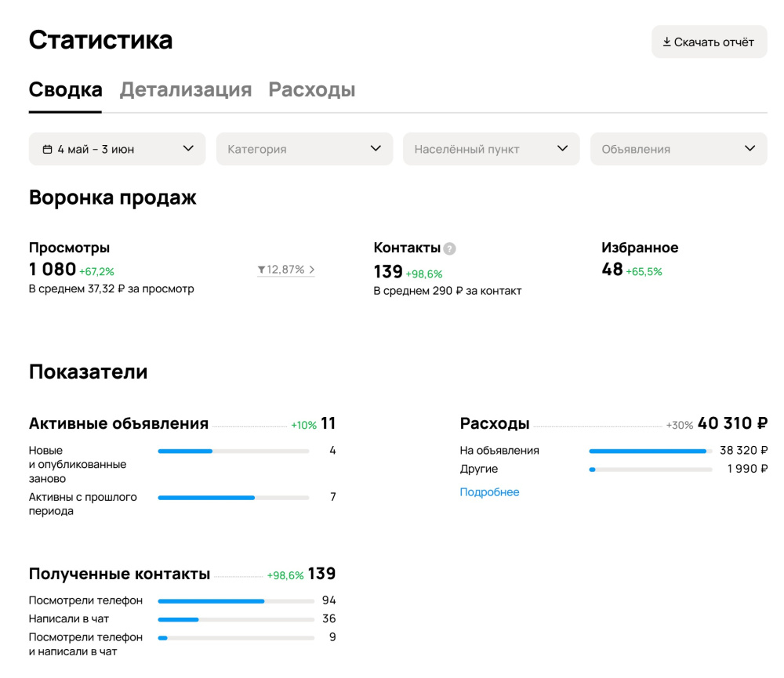Click the Контакты funnel value 139
Image resolution: width=784 pixels, height=678 pixels.
pos(388,271)
